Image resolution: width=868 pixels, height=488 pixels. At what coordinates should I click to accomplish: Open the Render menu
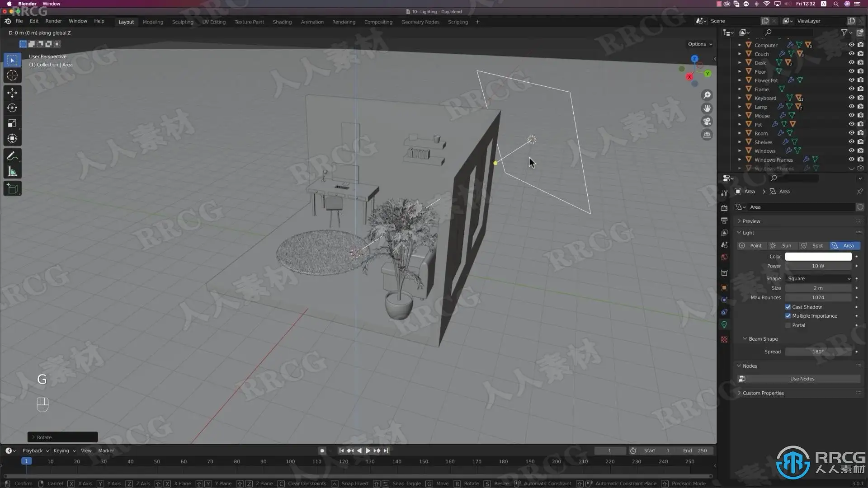pos(53,21)
